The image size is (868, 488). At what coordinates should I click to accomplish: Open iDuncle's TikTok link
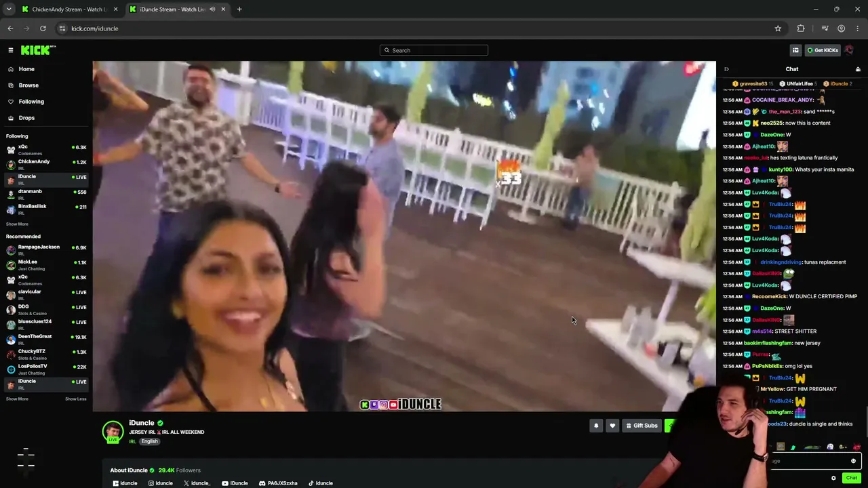coord(320,483)
